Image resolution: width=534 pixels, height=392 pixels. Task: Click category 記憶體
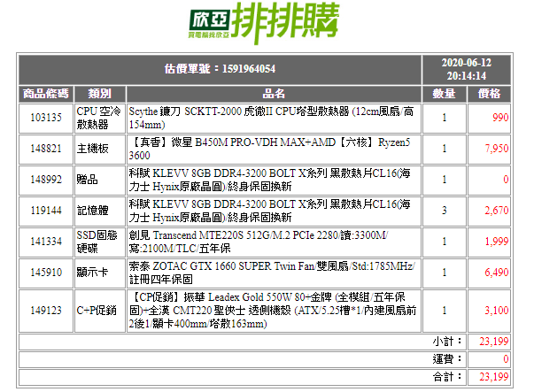[93, 211]
